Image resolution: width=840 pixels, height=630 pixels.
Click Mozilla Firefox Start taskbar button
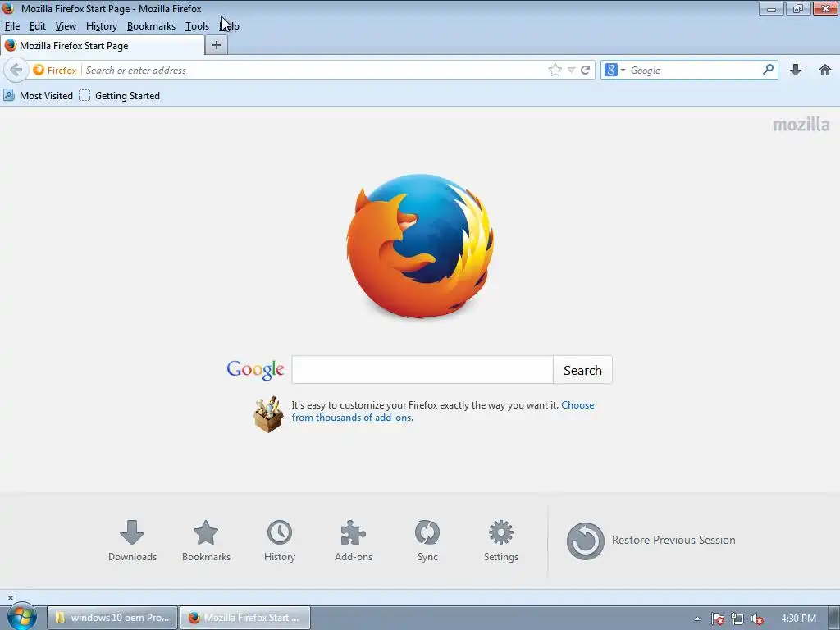[x=244, y=618]
